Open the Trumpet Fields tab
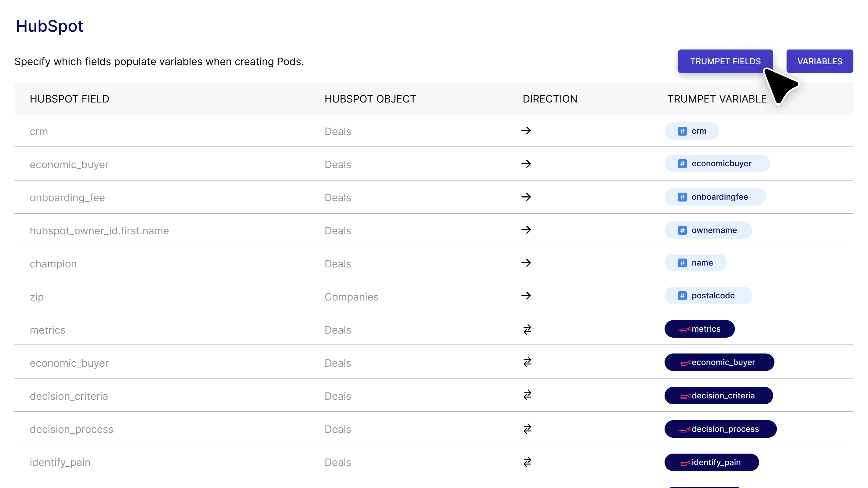This screenshot has width=868, height=488. pyautogui.click(x=726, y=61)
